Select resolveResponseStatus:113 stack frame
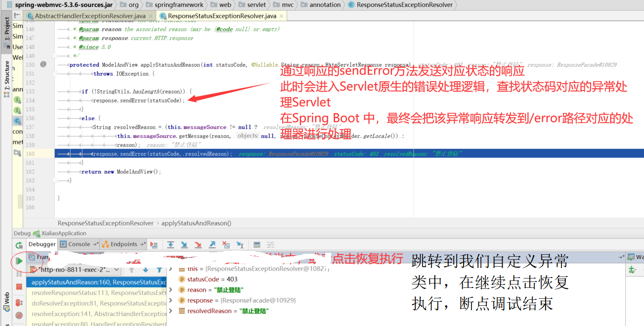 [97, 292]
